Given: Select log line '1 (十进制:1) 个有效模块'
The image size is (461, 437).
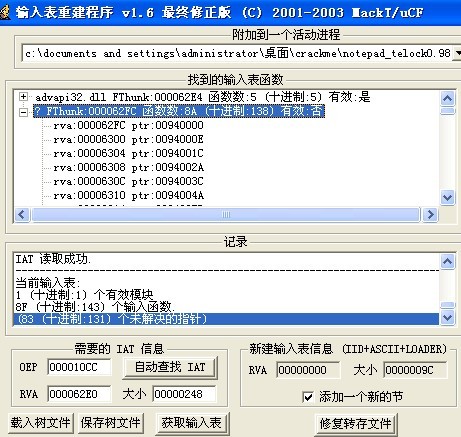Looking at the screenshot, I should coord(84,295).
